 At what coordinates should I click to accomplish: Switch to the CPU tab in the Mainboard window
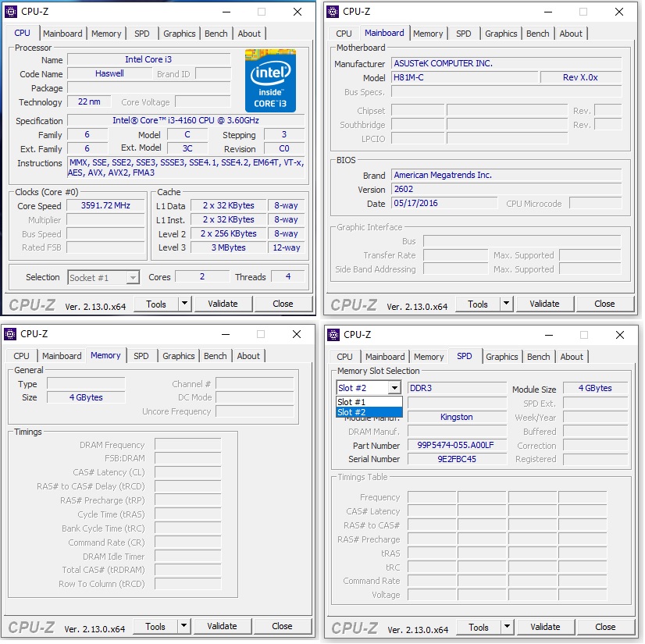pos(344,34)
